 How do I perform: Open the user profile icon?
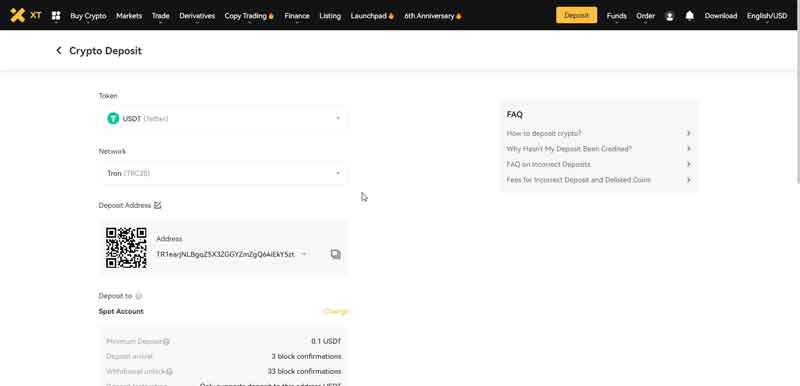[669, 16]
